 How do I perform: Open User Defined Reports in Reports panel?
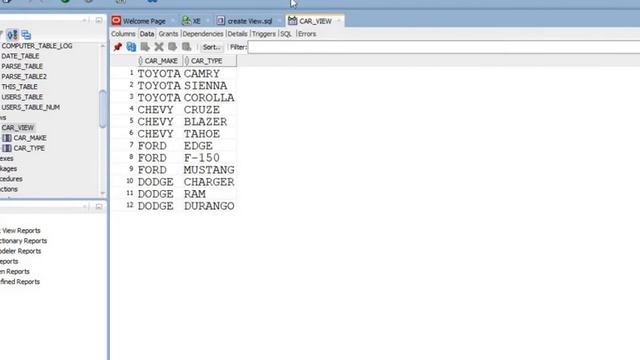pos(20,282)
